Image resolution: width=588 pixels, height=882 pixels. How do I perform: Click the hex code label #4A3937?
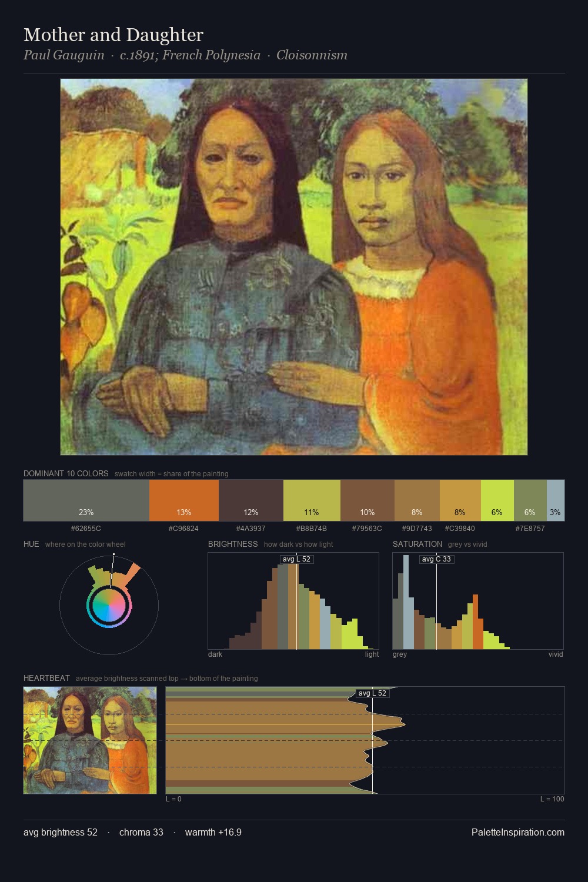click(x=251, y=529)
